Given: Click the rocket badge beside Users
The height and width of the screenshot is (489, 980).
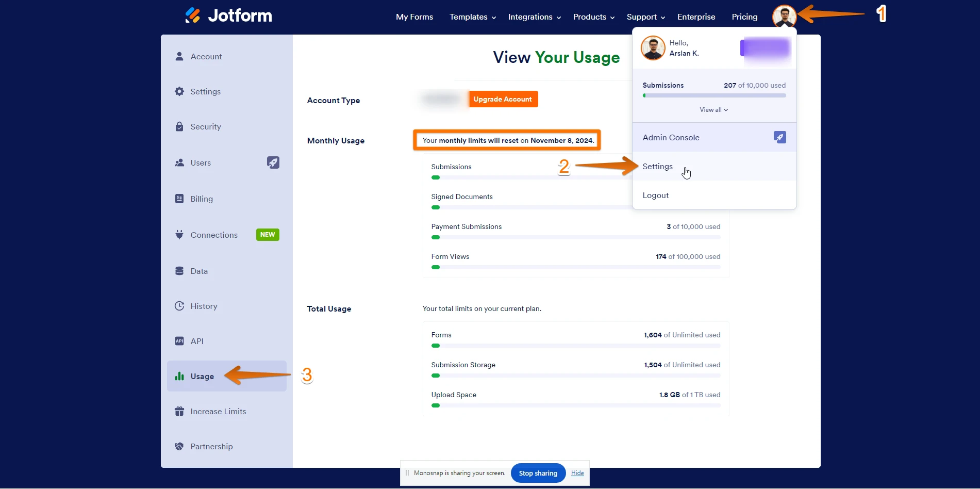Looking at the screenshot, I should [x=273, y=162].
